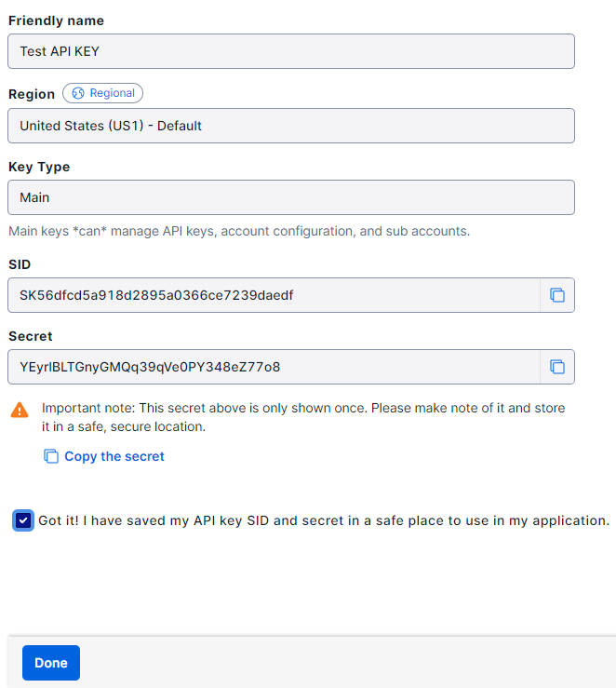Open the Key Type field showing Main
This screenshot has width=616, height=688.
click(291, 197)
